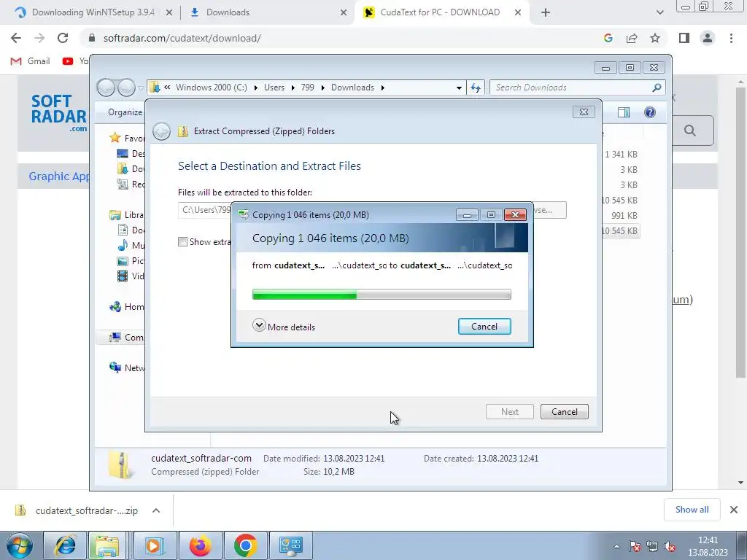The image size is (747, 560).
Task: Click SoftRadar page search icon
Action: [x=690, y=131]
